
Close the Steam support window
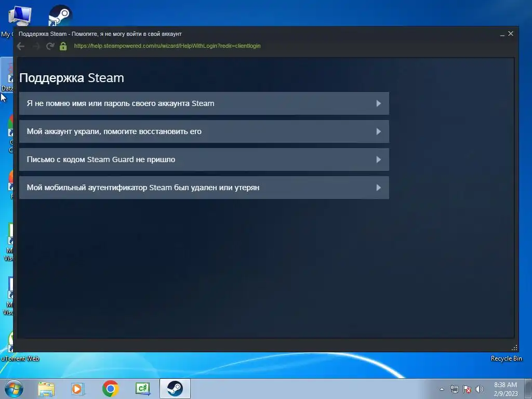tap(511, 34)
